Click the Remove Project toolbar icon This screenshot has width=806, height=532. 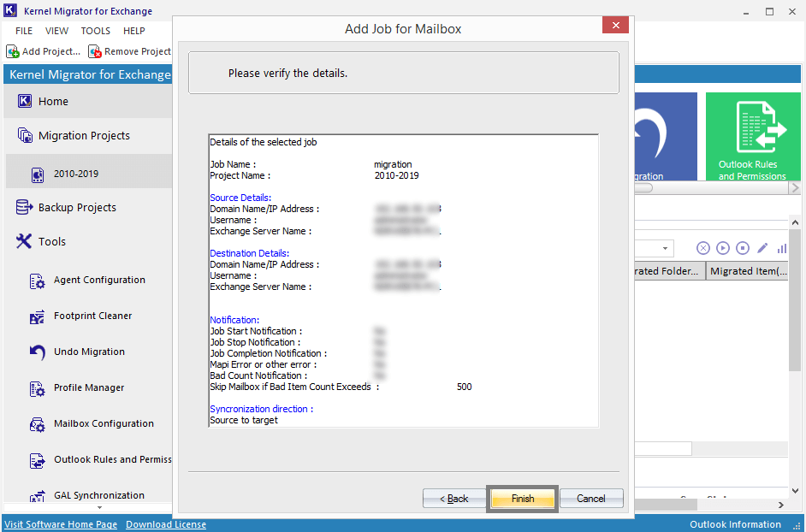[95, 51]
